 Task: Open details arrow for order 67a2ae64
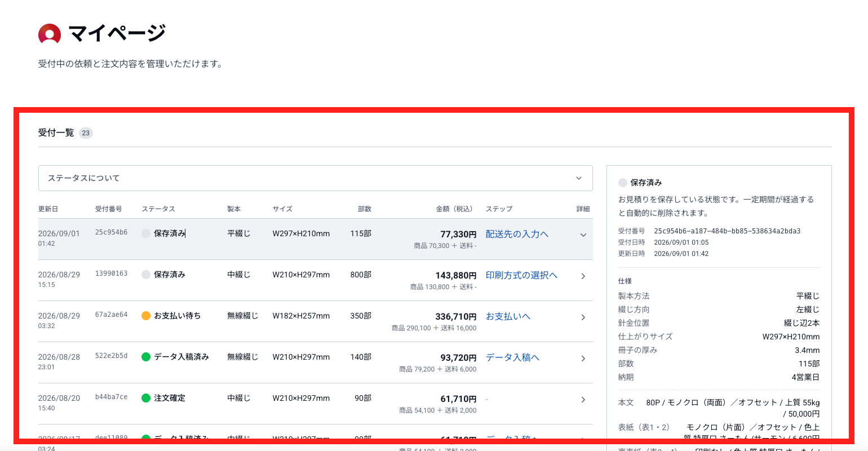[583, 317]
